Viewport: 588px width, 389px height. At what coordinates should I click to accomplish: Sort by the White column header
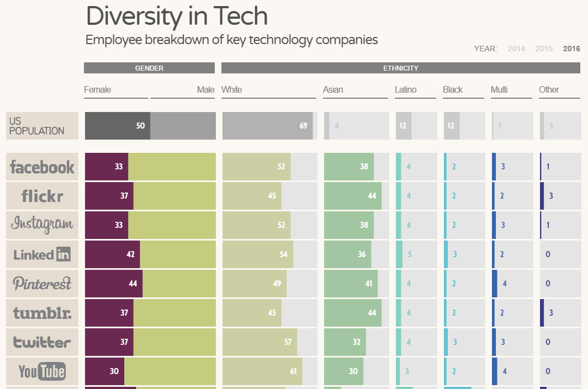(232, 89)
